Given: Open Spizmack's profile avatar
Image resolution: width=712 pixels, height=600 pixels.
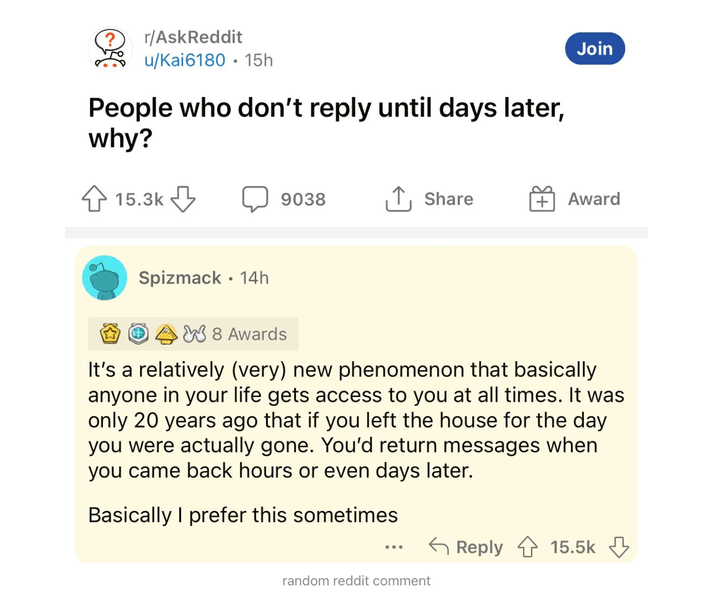Looking at the screenshot, I should coord(104,278).
